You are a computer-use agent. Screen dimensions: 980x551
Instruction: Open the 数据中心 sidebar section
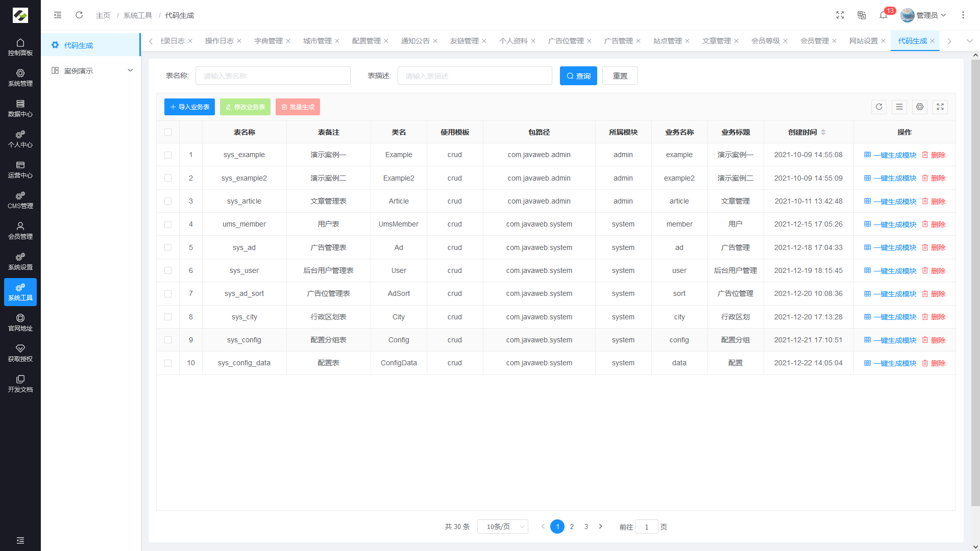point(20,108)
